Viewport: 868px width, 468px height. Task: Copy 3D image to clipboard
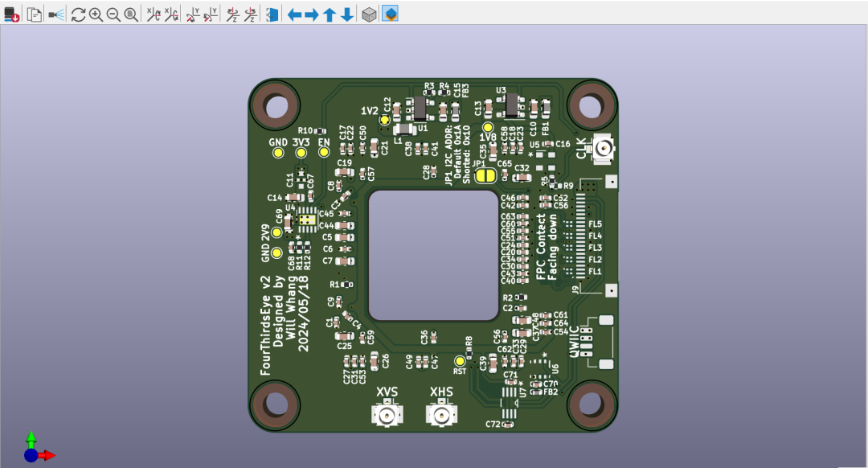click(35, 14)
